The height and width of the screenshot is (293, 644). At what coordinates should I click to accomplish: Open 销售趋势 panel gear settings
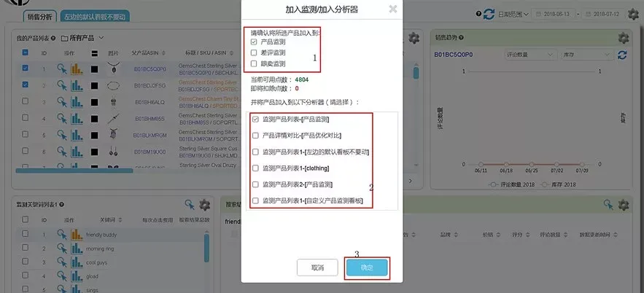point(624,38)
